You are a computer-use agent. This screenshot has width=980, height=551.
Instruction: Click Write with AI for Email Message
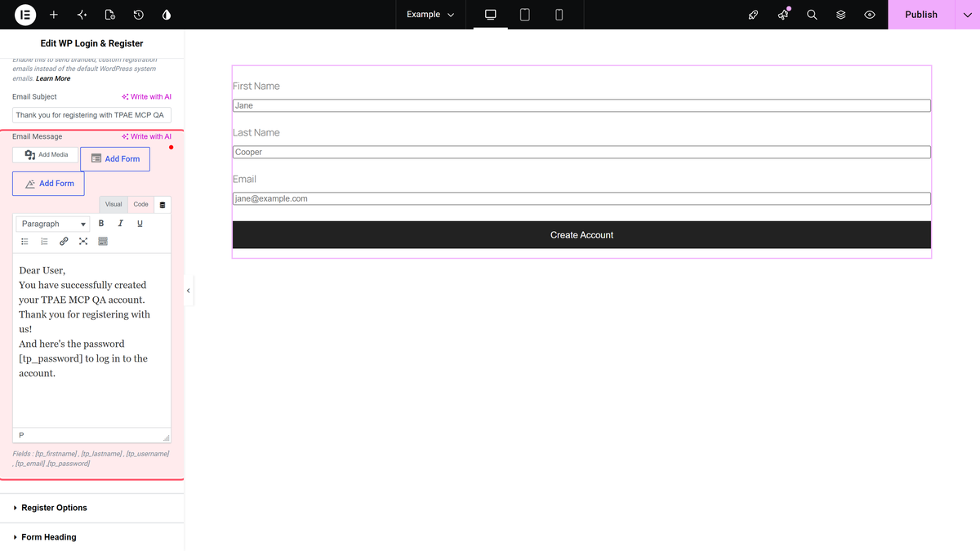pos(147,136)
